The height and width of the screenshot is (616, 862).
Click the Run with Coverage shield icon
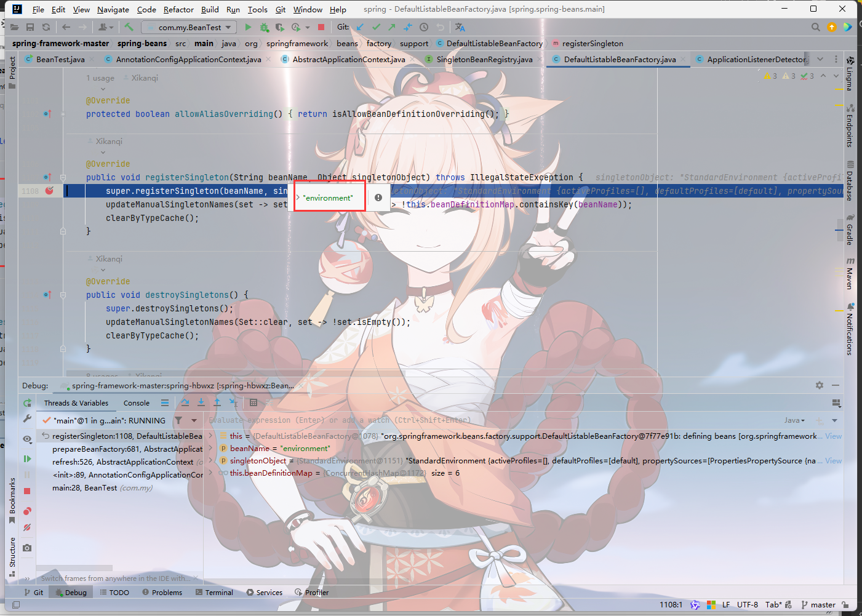tap(279, 27)
